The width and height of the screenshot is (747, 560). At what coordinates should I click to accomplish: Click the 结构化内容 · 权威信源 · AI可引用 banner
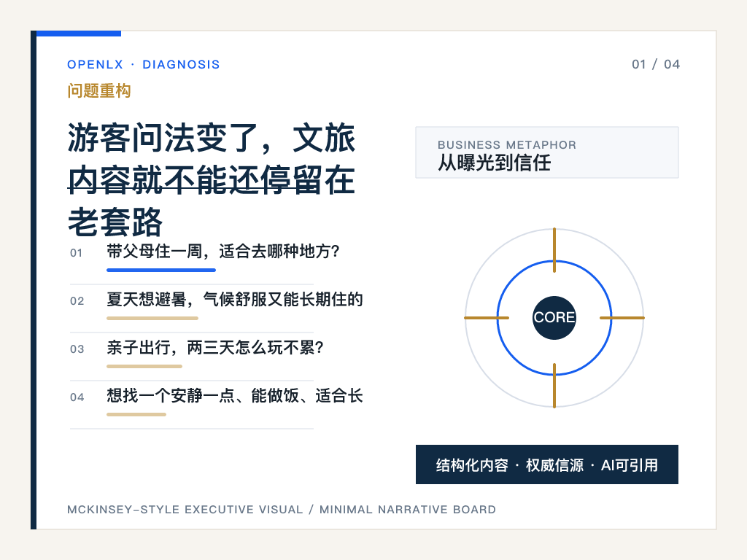[x=547, y=464]
